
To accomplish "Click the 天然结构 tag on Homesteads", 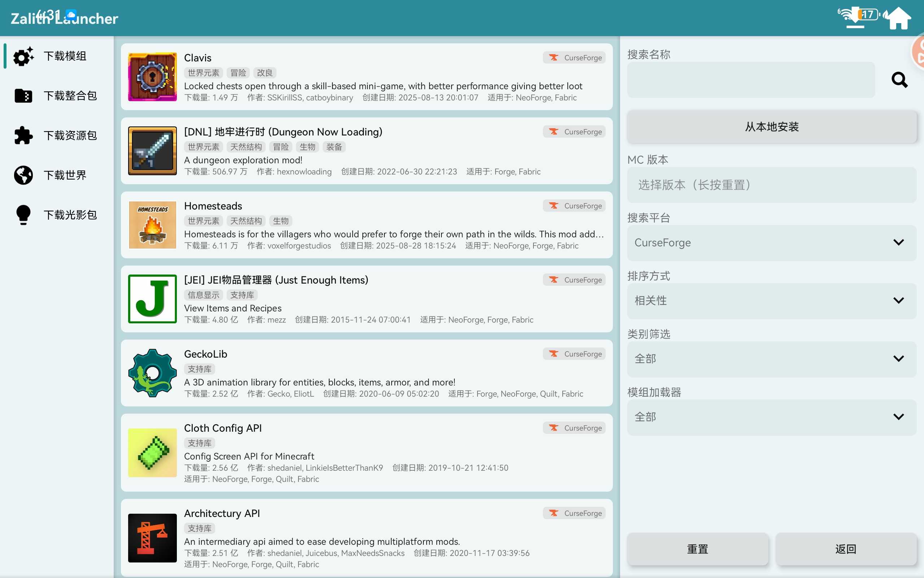I will [x=246, y=221].
